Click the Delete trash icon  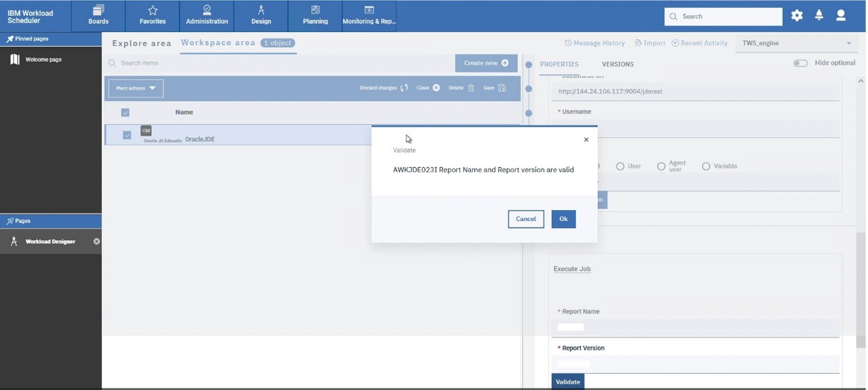click(470, 88)
